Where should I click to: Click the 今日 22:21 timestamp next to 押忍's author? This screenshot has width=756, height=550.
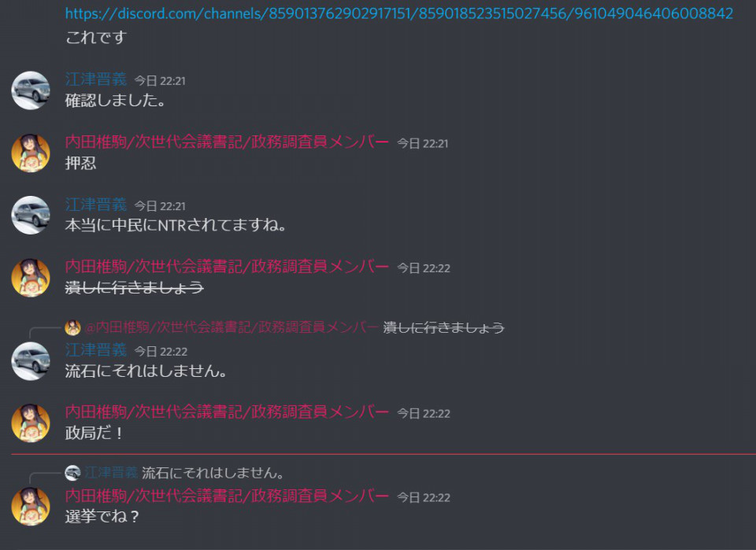pyautogui.click(x=422, y=143)
